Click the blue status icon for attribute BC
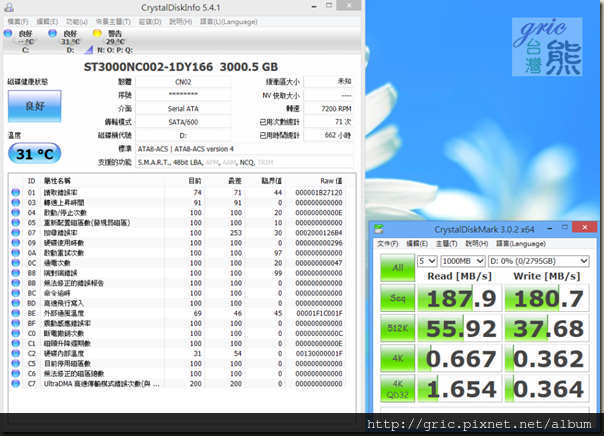The width and height of the screenshot is (604, 436). (15, 293)
